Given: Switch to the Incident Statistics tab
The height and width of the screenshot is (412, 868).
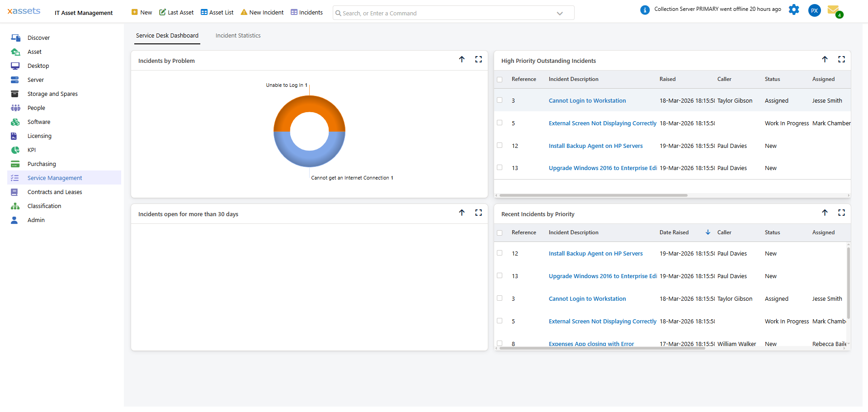Looking at the screenshot, I should click(x=238, y=35).
